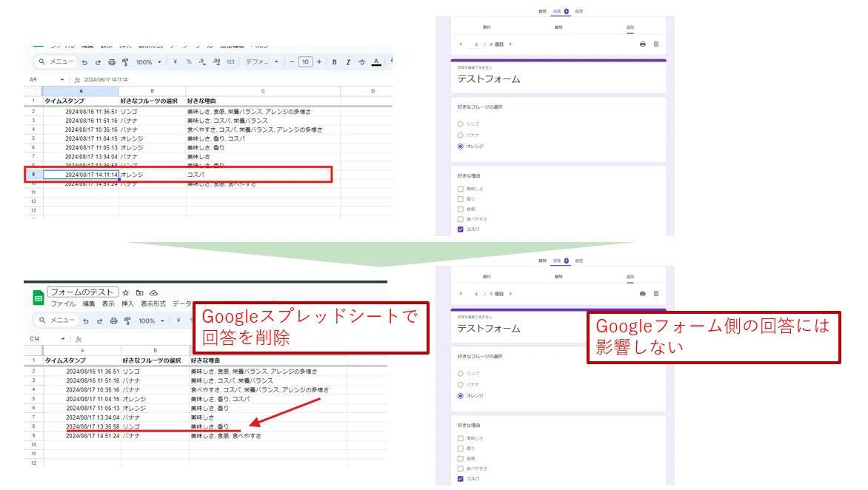The image size is (868, 490).
Task: Decrease font size with the minus button
Action: (x=292, y=62)
